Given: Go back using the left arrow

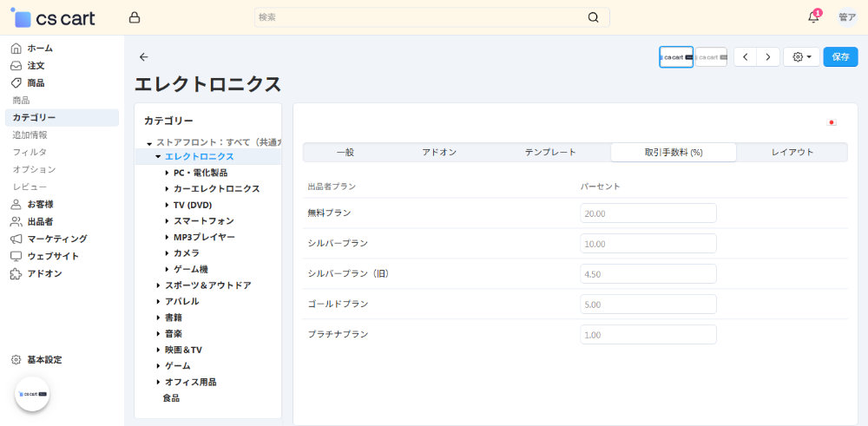Looking at the screenshot, I should (x=144, y=57).
